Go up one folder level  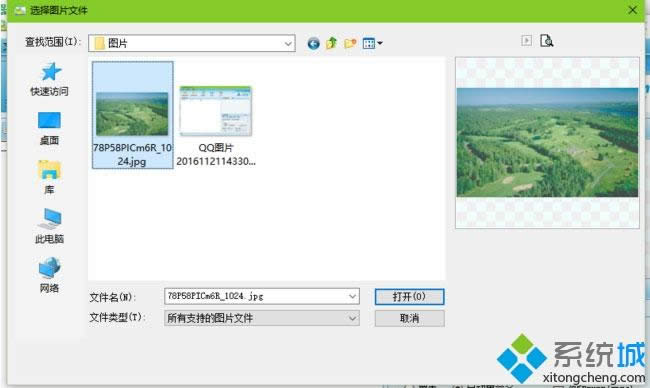click(x=332, y=43)
